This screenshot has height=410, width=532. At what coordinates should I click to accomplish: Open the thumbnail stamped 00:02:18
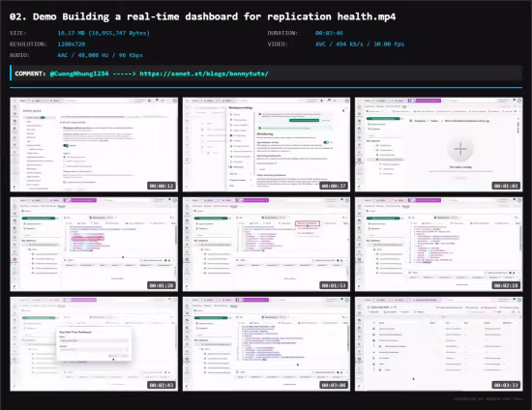point(439,245)
